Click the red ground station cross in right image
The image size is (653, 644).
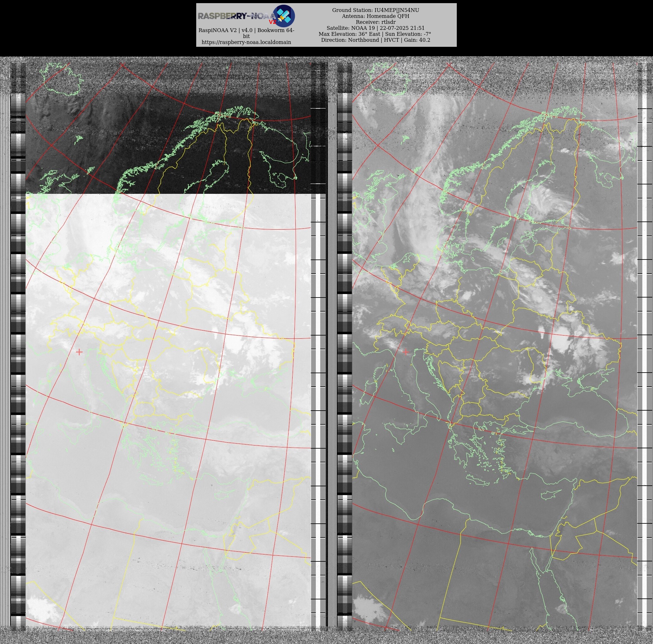(x=405, y=352)
